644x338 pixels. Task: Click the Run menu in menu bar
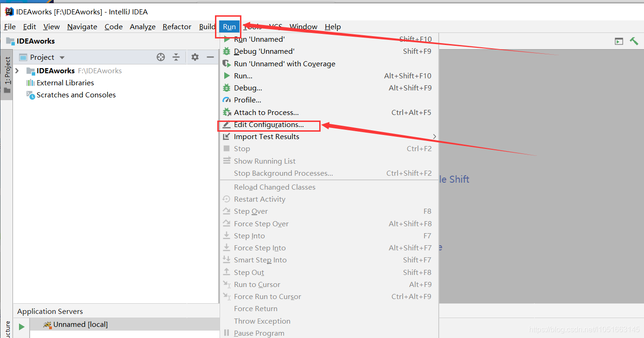click(x=229, y=27)
